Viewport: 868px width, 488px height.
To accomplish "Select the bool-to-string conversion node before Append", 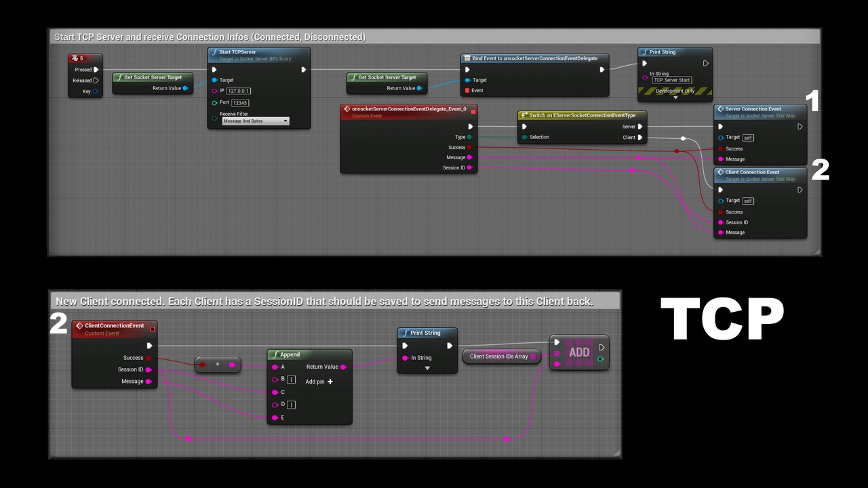I will coord(218,365).
